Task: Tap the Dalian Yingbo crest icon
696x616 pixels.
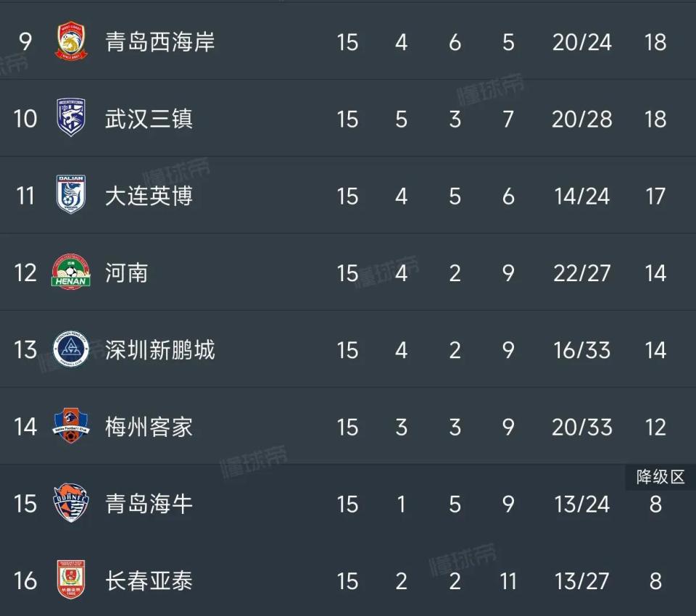Action: 71,194
